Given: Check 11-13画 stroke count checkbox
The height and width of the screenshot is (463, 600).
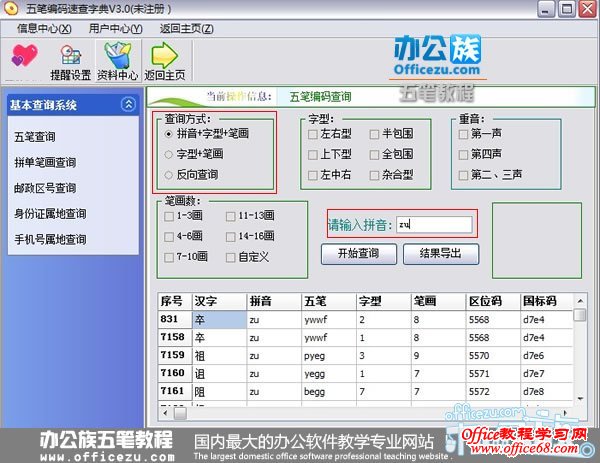Looking at the screenshot, I should click(x=230, y=217).
